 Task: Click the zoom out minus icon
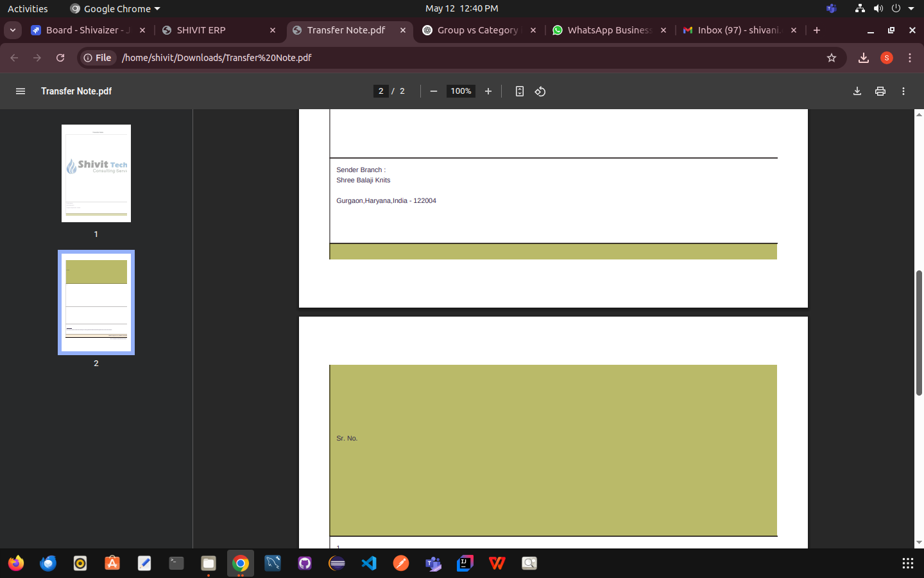(434, 91)
